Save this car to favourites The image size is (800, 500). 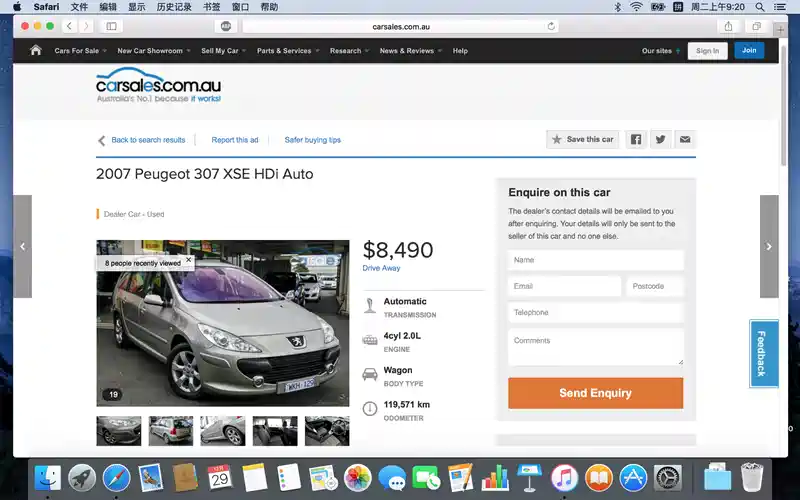click(583, 139)
